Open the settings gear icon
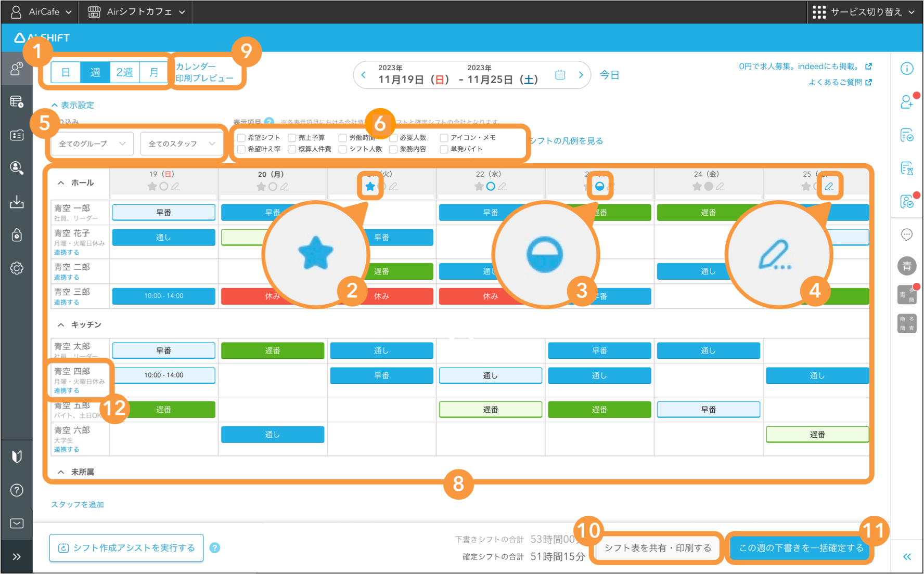Viewport: 924px width, 574px height. click(x=17, y=268)
